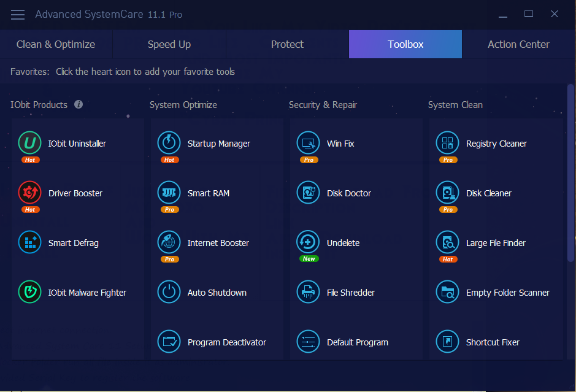The height and width of the screenshot is (392, 576).
Task: Open the Smart Defrag icon
Action: 30,242
